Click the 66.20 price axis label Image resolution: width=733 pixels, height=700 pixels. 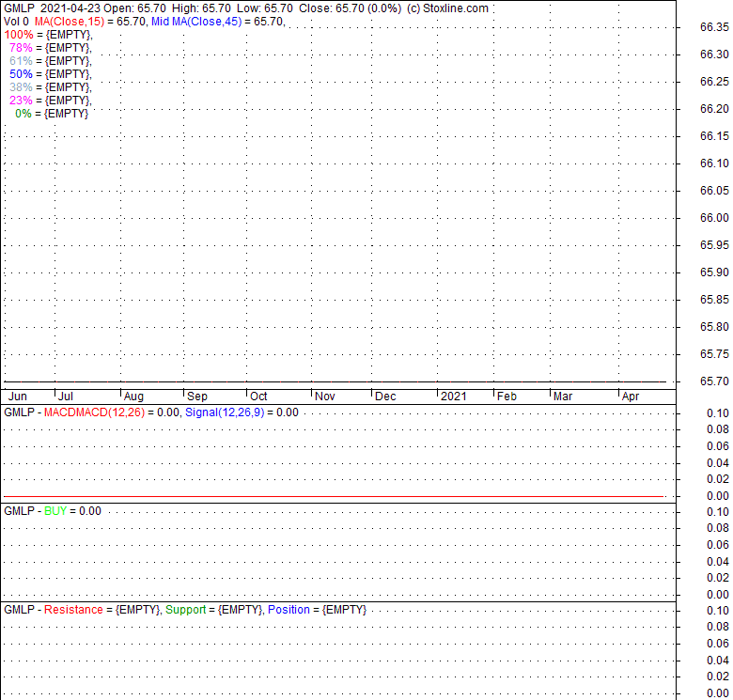pos(714,108)
